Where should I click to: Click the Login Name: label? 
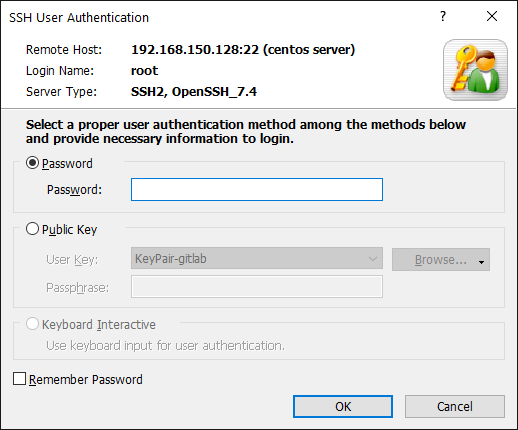(60, 71)
